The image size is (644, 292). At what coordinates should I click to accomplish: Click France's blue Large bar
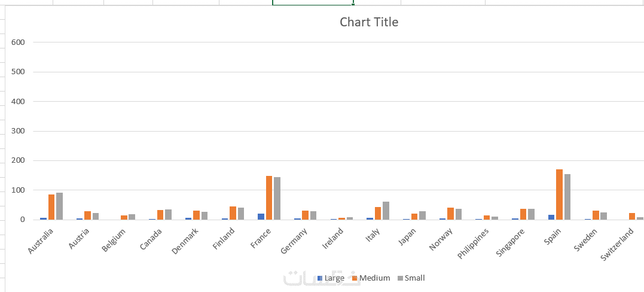coord(261,217)
